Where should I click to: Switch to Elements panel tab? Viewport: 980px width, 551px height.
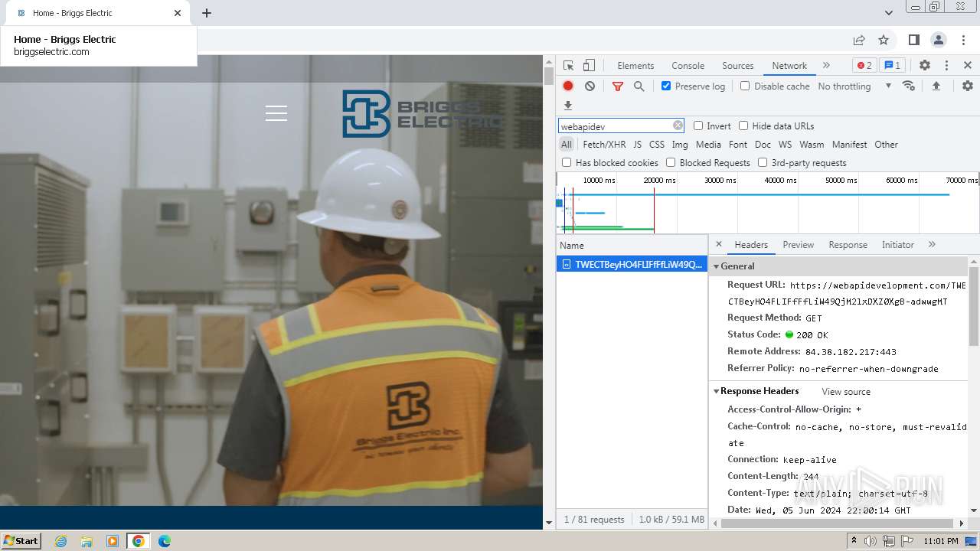click(635, 66)
